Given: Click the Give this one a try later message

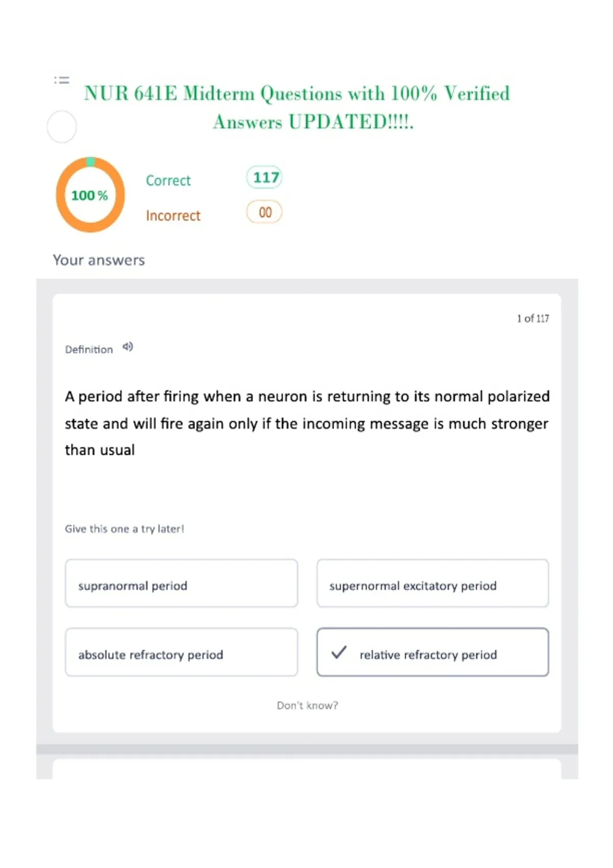Looking at the screenshot, I should coord(125,529).
